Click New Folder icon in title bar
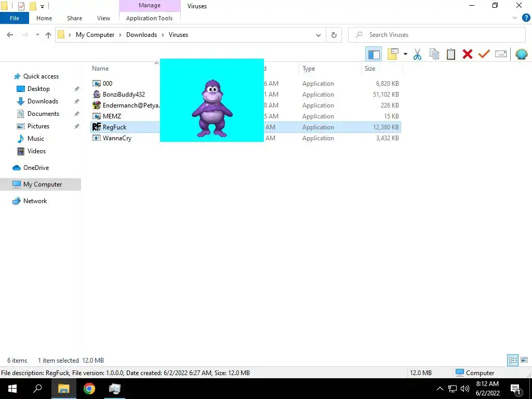 click(x=33, y=6)
